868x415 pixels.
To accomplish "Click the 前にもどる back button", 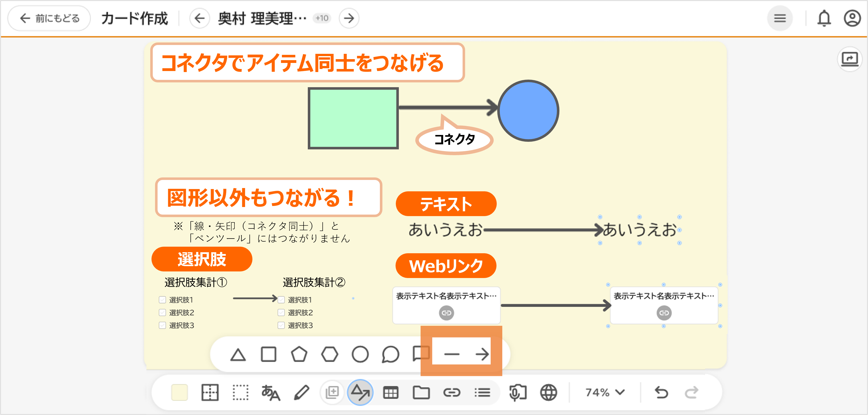I will [49, 18].
